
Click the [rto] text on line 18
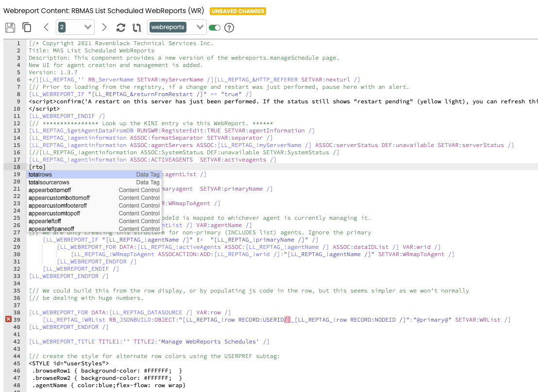37,167
